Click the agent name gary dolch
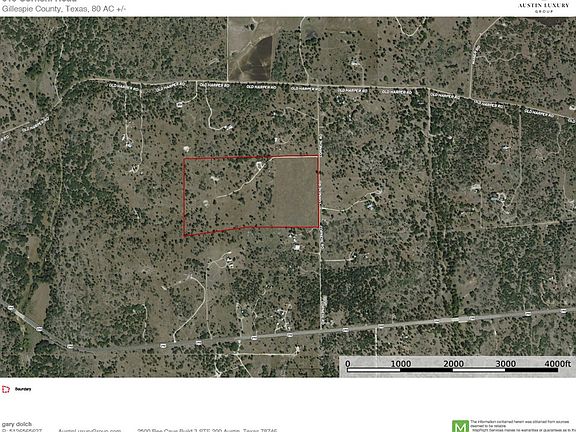 pos(17,424)
